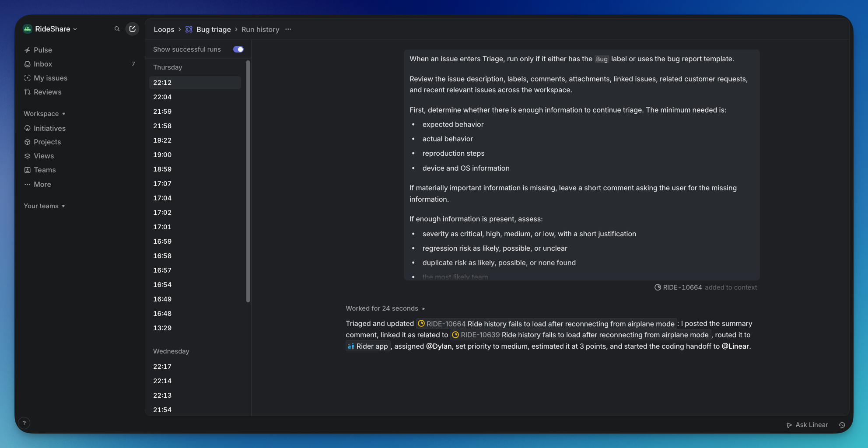
Task: Select the 17:04 run
Action: click(x=195, y=198)
